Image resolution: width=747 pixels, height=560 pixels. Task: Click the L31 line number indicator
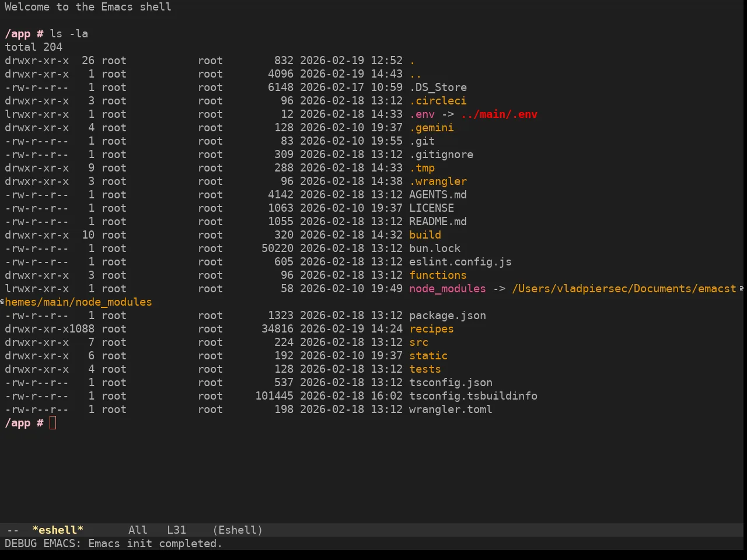tap(176, 530)
